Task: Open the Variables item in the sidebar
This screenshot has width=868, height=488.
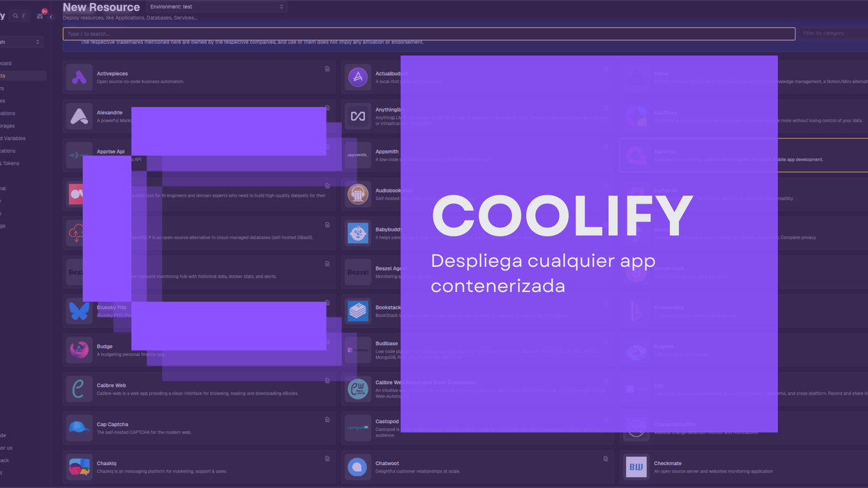Action: click(14, 138)
